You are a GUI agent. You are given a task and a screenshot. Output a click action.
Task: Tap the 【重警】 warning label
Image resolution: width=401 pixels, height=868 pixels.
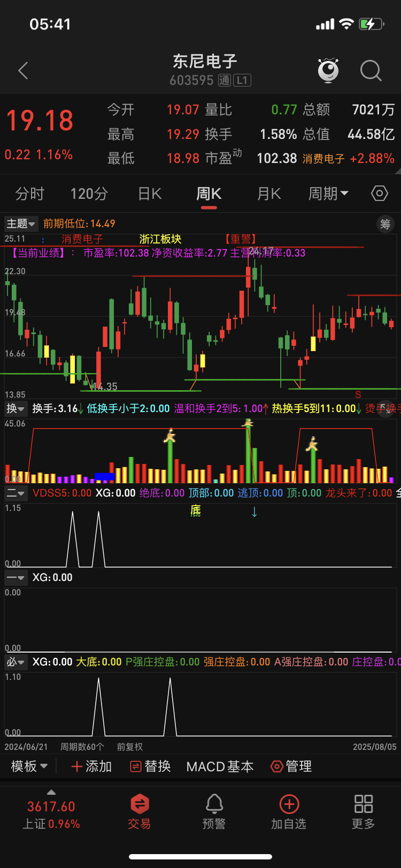click(240, 239)
